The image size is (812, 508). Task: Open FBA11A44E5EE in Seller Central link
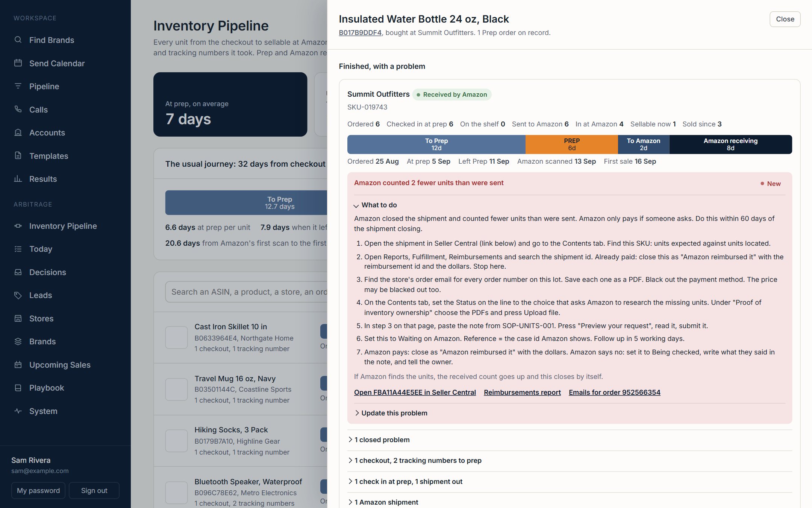(415, 392)
